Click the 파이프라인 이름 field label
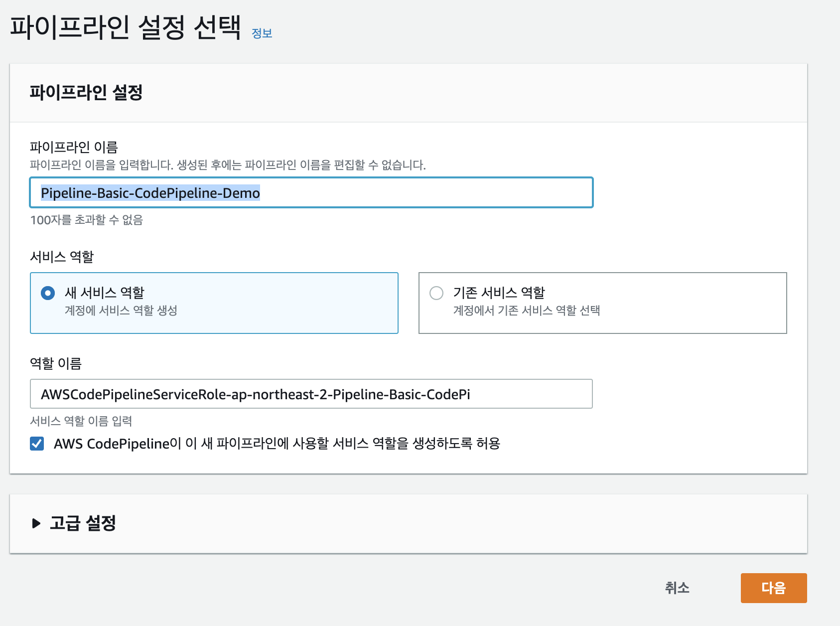The image size is (840, 626). 74,147
